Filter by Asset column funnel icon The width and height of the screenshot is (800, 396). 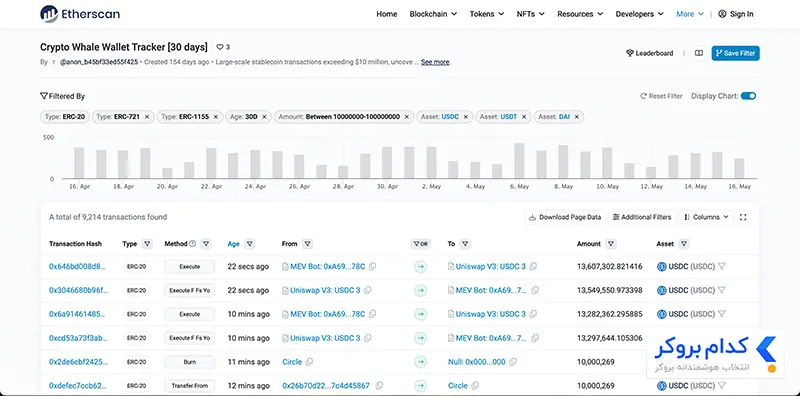(684, 244)
